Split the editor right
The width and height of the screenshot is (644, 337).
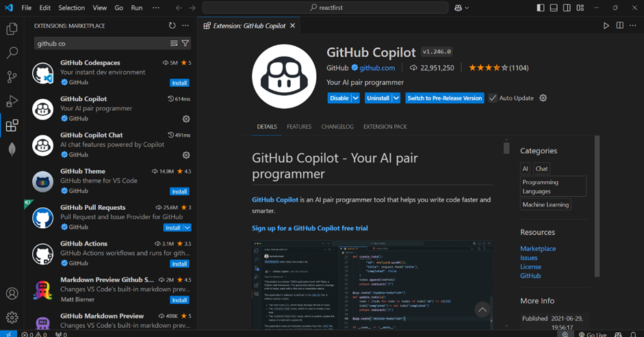[x=620, y=25]
